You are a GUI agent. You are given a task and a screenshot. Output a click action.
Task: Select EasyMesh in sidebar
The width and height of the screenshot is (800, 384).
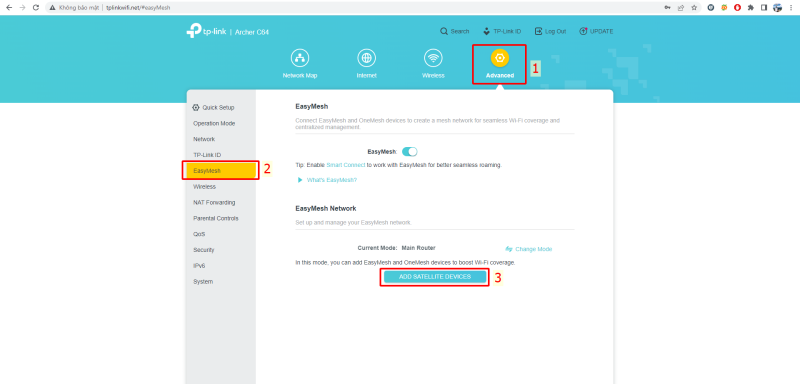(x=220, y=171)
